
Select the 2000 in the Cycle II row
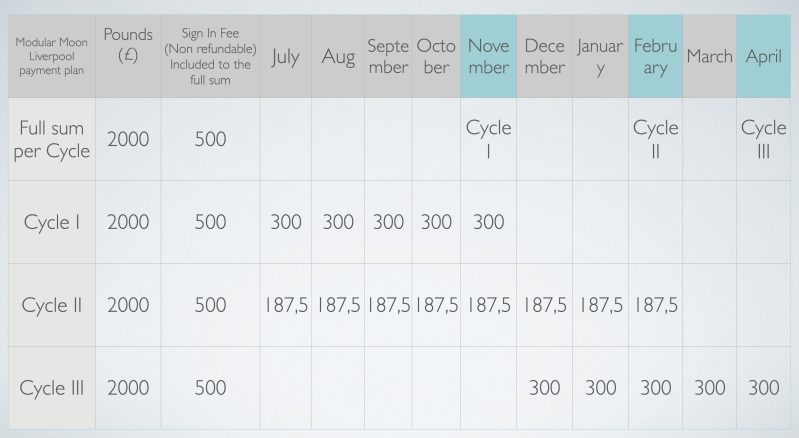pyautogui.click(x=125, y=305)
